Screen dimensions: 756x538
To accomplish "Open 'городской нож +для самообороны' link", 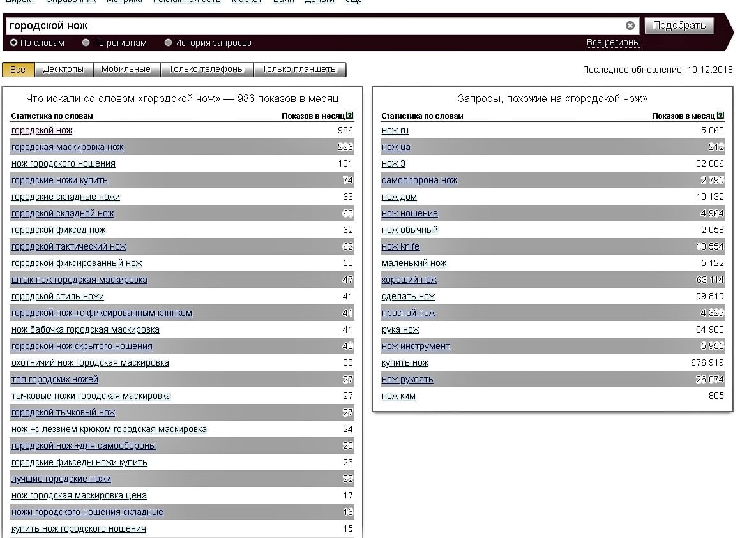I will click(x=84, y=446).
